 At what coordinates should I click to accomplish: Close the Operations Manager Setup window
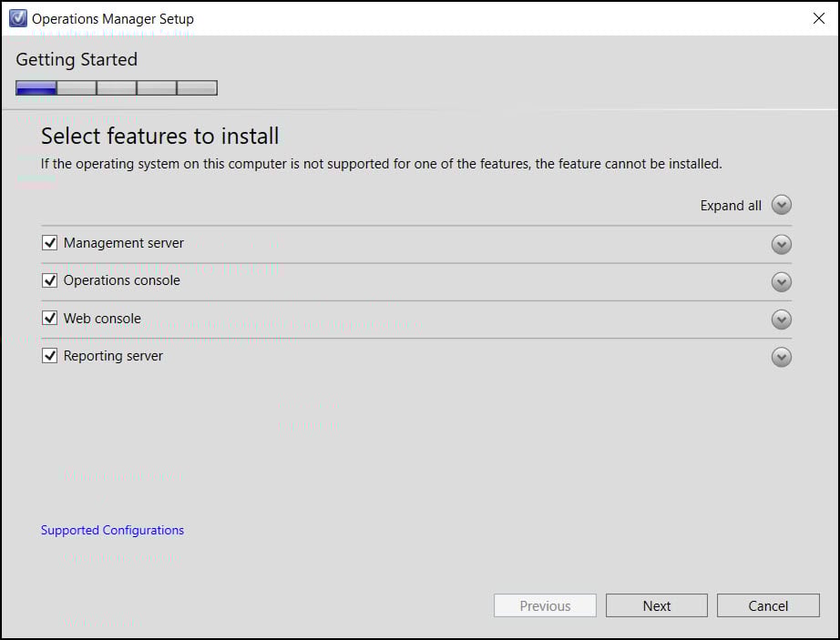point(818,18)
